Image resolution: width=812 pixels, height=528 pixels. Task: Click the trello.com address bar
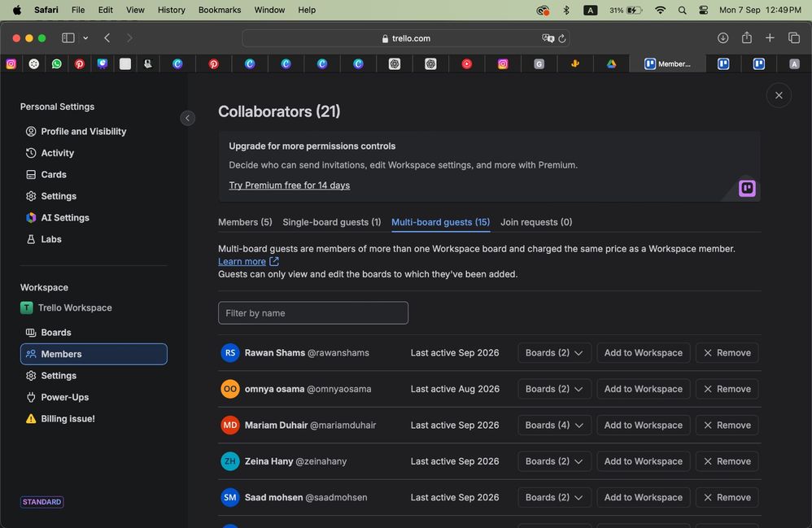tap(405, 38)
